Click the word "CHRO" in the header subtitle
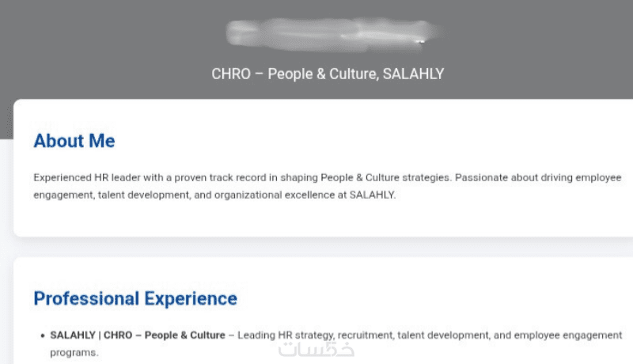This screenshot has width=633, height=364. (x=230, y=74)
